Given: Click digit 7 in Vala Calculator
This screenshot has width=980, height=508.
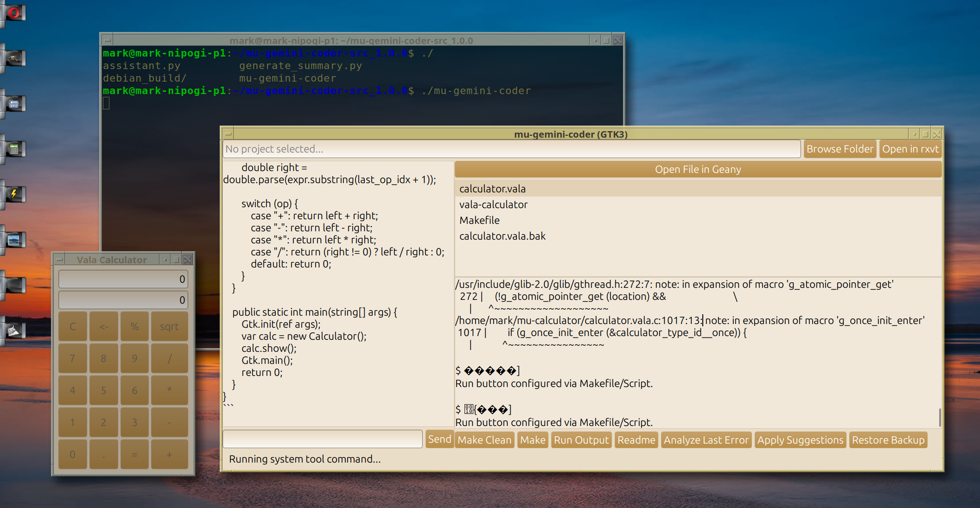Looking at the screenshot, I should (72, 358).
